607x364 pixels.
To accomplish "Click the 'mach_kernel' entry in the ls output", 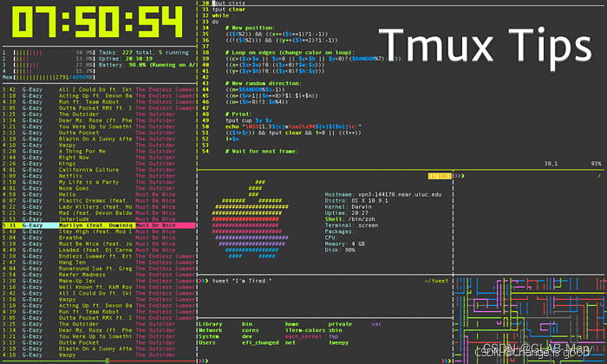I will [303, 336].
